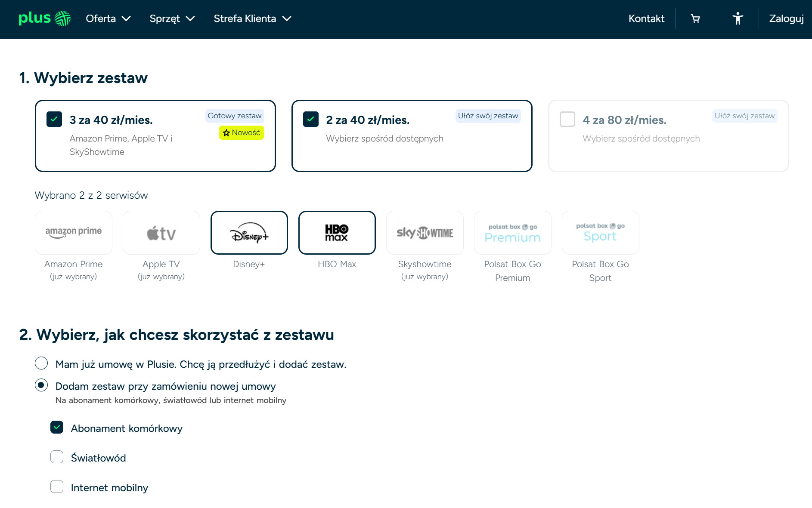Check the Internet mobilny option
The width and height of the screenshot is (812, 508).
[57, 486]
